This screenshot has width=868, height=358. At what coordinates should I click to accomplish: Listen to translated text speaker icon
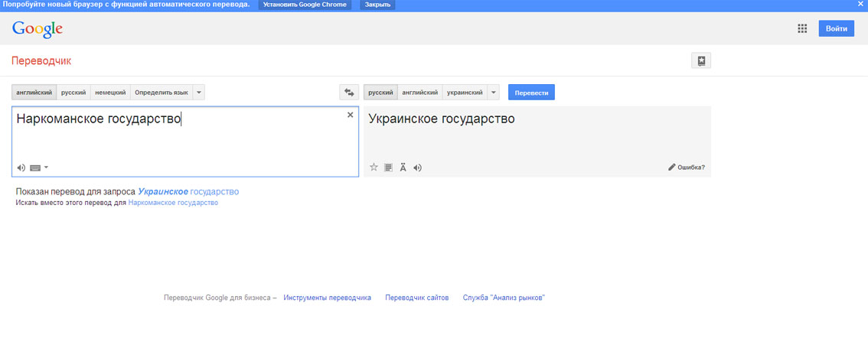coord(417,168)
